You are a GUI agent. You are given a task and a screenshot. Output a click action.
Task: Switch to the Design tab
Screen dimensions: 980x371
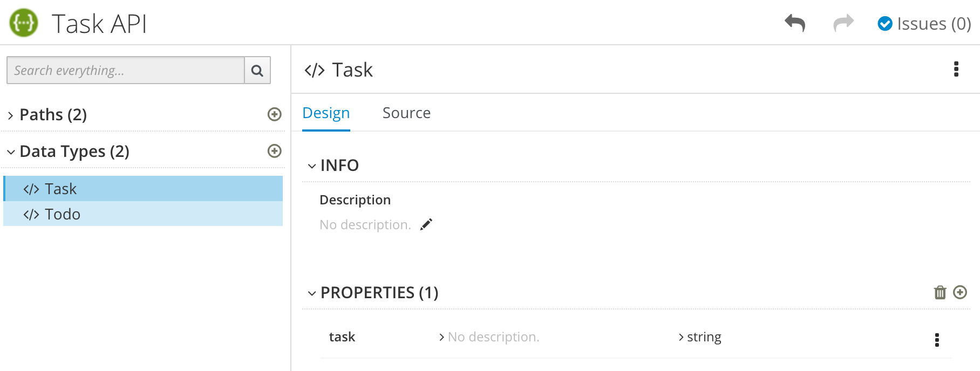coord(325,113)
